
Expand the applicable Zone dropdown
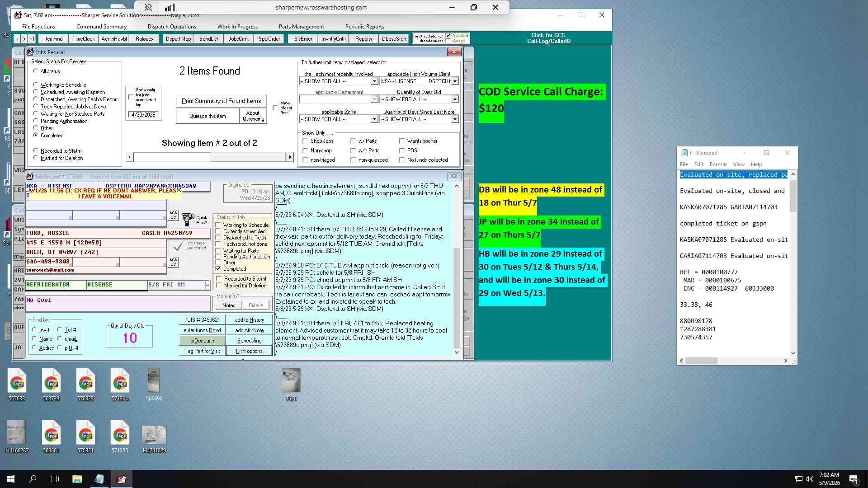[374, 119]
